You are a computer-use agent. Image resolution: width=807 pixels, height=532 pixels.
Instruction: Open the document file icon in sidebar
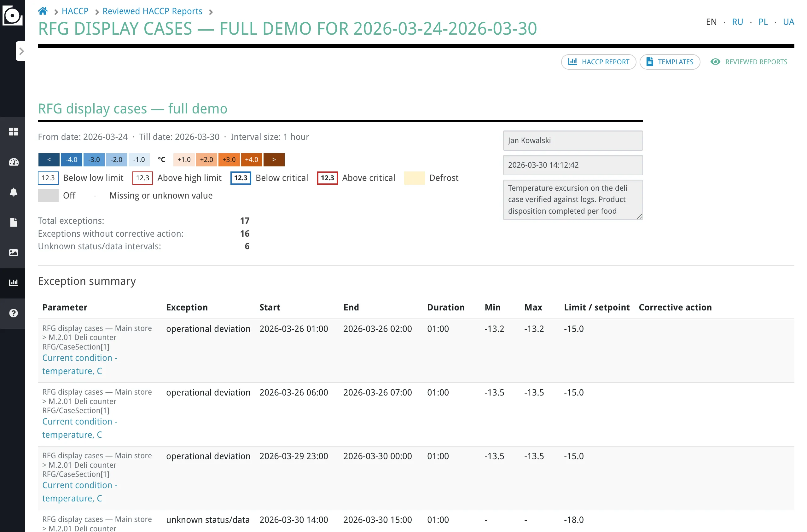click(x=13, y=222)
